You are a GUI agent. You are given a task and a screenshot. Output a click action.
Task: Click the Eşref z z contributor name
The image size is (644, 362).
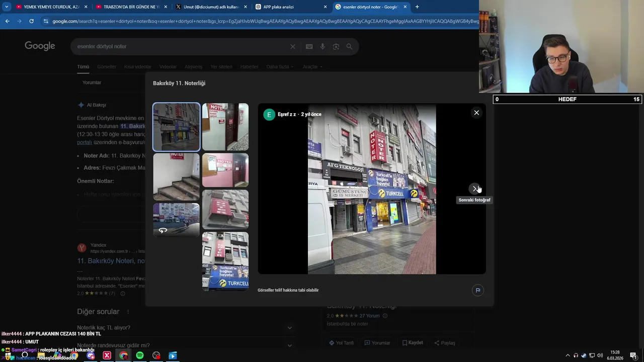click(287, 115)
